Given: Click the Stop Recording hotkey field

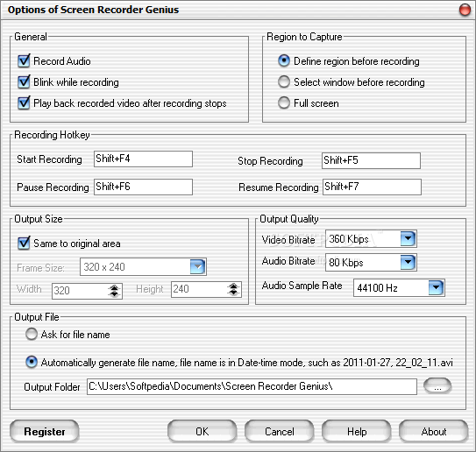Looking at the screenshot, I should tap(371, 160).
